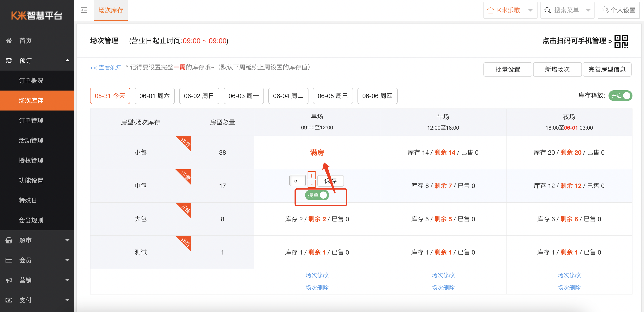Save the 中包 早场 inventory value
This screenshot has height=312, width=644.
(330, 181)
